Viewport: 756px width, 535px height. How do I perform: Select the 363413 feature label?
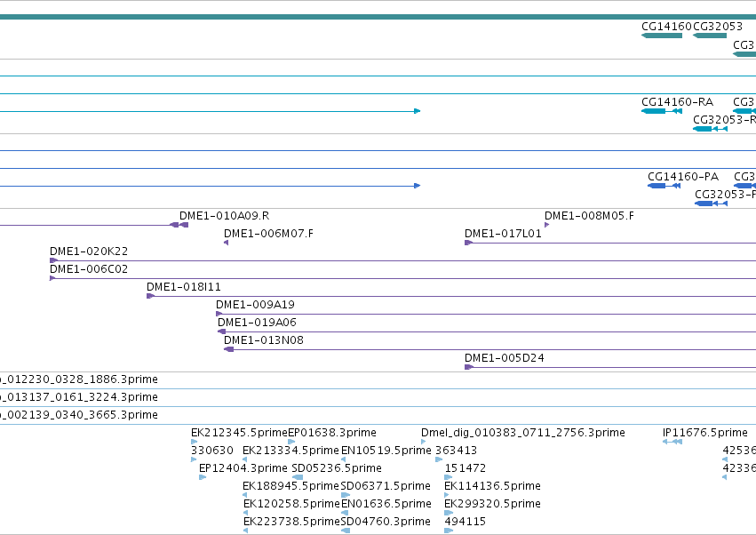pyautogui.click(x=456, y=451)
